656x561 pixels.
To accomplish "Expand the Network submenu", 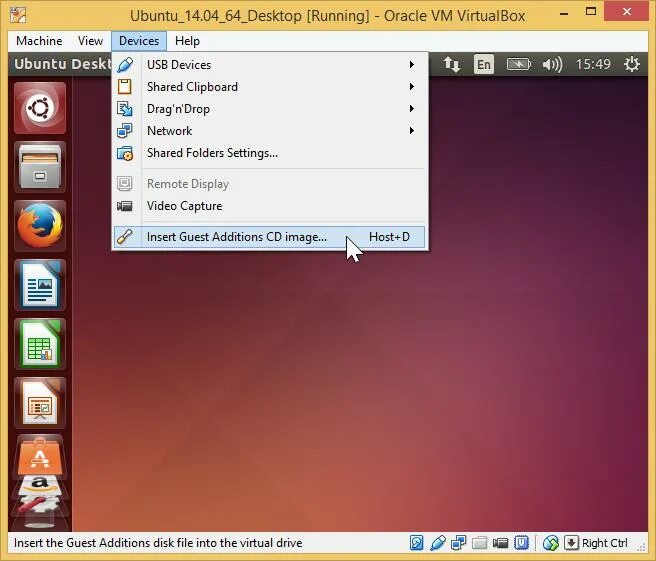I will 270,131.
